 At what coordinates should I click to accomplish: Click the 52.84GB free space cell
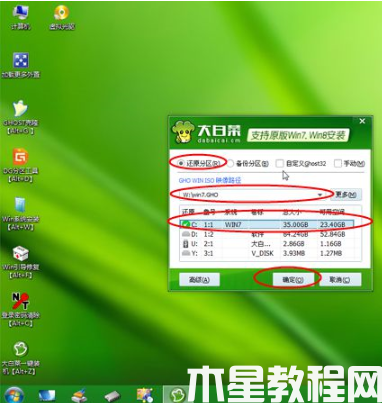(332, 234)
